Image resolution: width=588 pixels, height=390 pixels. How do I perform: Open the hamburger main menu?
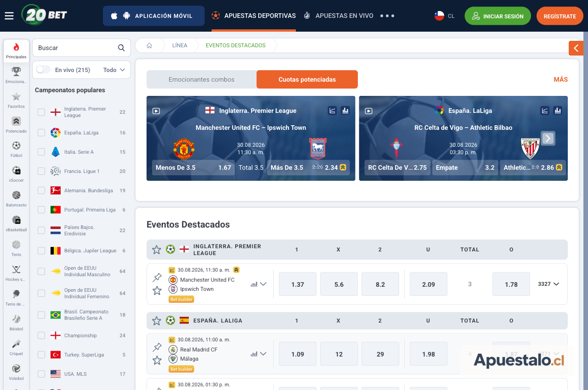pos(9,16)
